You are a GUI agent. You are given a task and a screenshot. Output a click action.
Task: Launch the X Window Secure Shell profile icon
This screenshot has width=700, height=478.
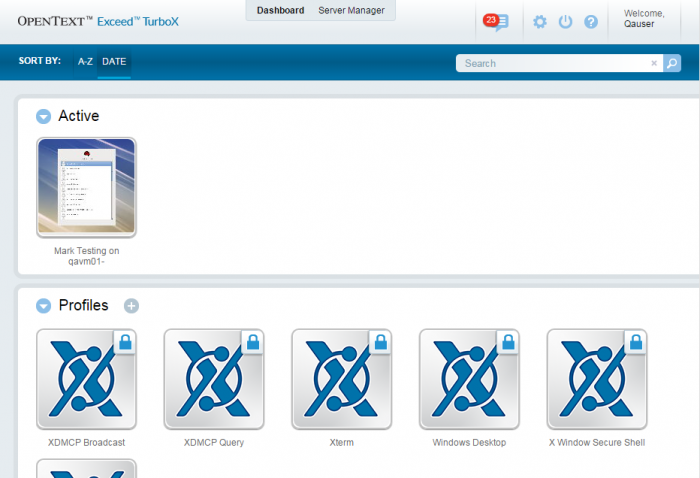tap(597, 379)
